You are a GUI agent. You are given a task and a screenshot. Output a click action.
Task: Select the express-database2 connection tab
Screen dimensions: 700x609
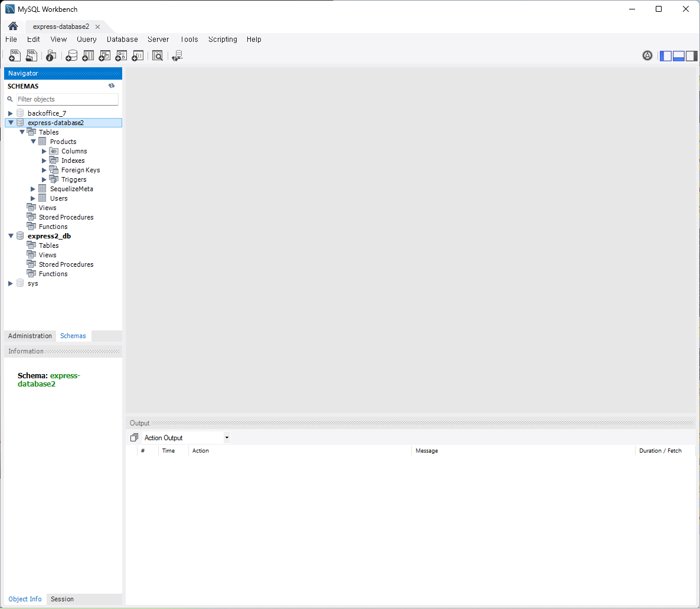[61, 27]
